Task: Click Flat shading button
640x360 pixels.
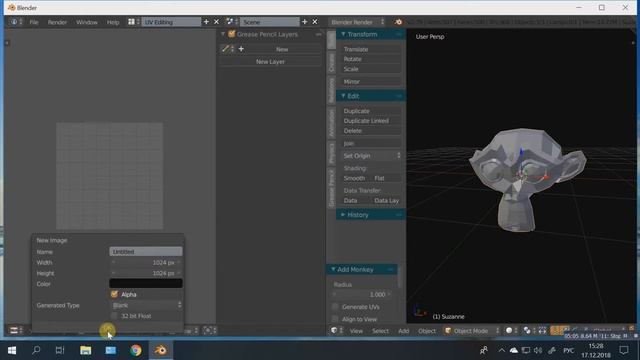Action: [x=387, y=178]
